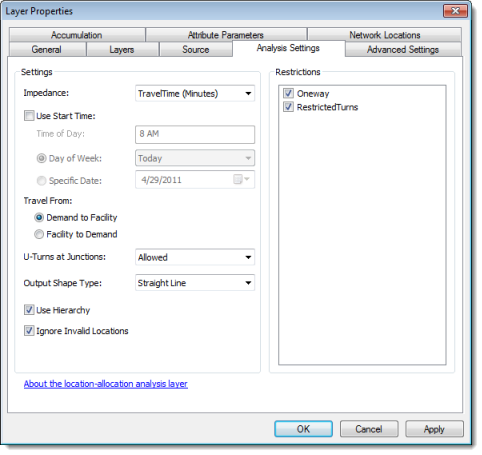Uncheck the Use Hierarchy option
The height and width of the screenshot is (455, 482).
(x=29, y=310)
